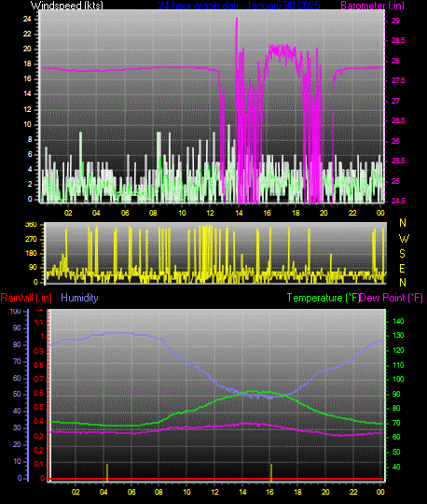Click the W compass direction label
427x504 pixels.
404,239
